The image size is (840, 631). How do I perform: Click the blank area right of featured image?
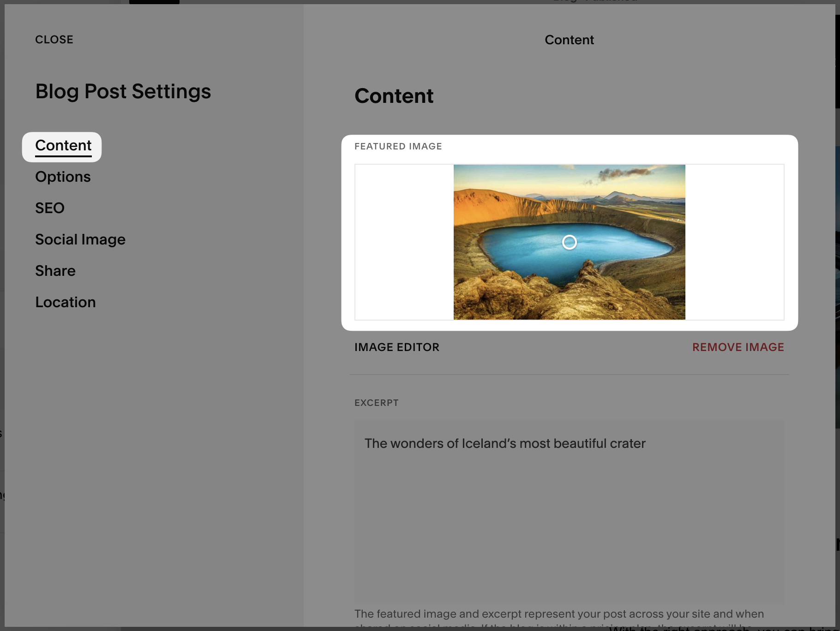click(734, 242)
